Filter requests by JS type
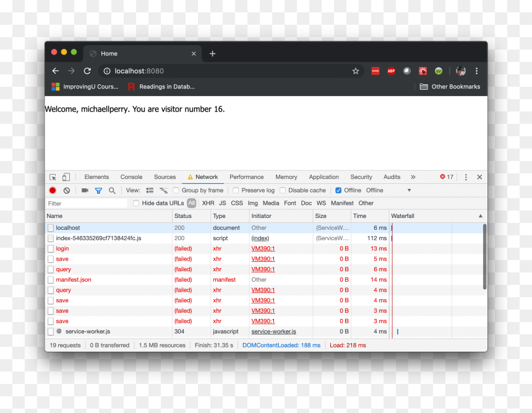The image size is (532, 413). 223,203
